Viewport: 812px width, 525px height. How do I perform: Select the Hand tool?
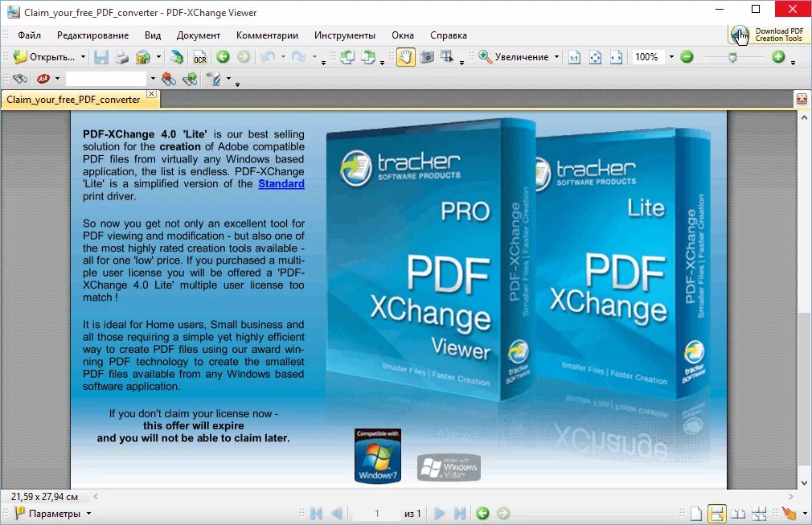(x=405, y=57)
